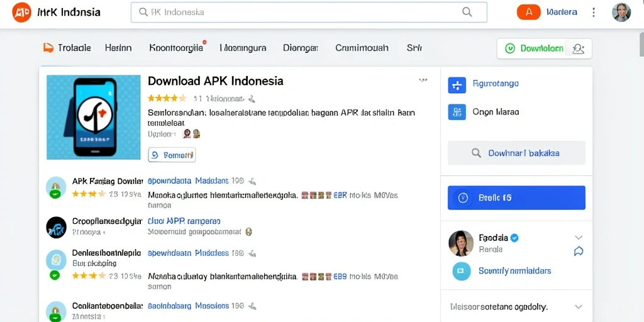This screenshot has width=644, height=322.
Task: Click the "Mleiseor sotetane ogdolty." text
Action: pyautogui.click(x=498, y=306)
